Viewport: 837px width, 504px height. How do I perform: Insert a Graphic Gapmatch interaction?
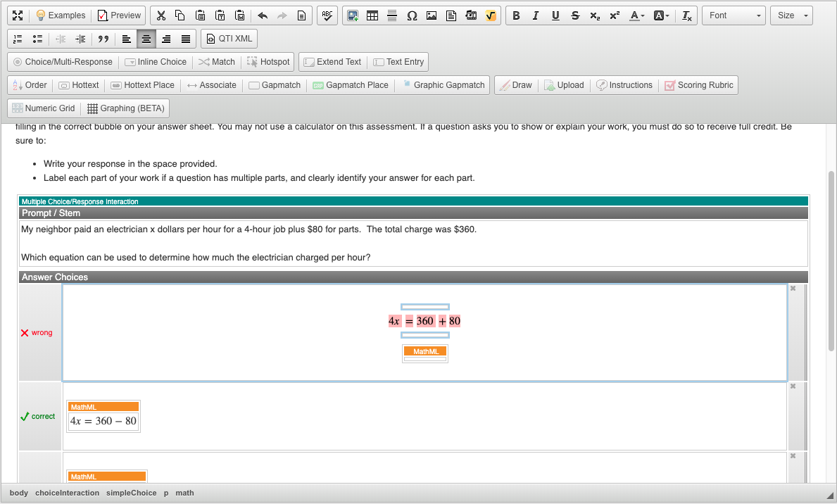443,85
